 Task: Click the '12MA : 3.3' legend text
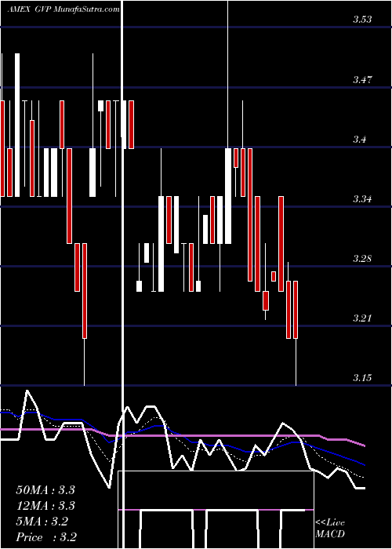[45, 506]
